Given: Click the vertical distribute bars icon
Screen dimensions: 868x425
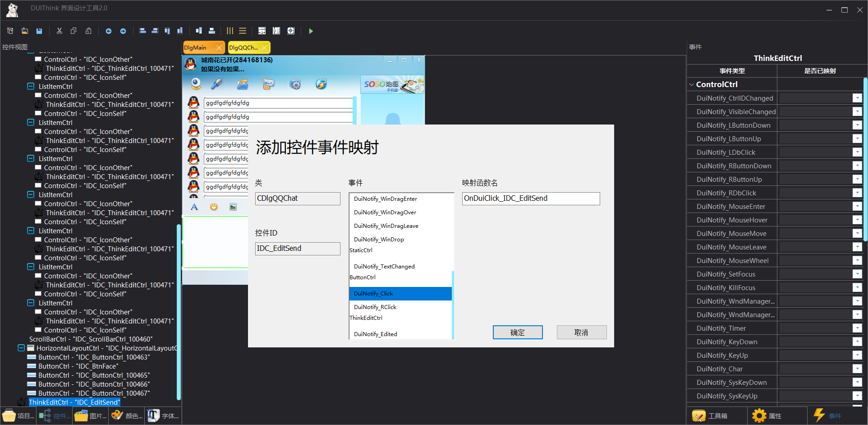Looking at the screenshot, I should (x=230, y=31).
